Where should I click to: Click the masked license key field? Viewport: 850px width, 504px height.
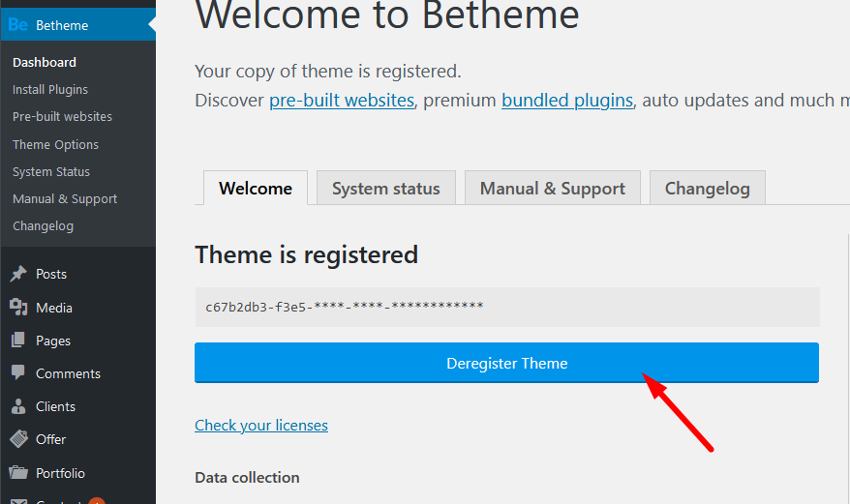pos(506,307)
